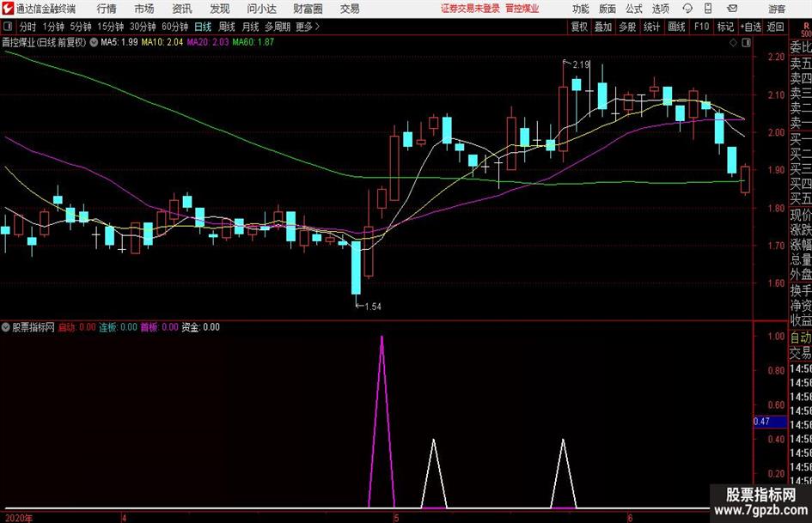
Task: Click the 多股 multi-stock button
Action: coord(627,27)
